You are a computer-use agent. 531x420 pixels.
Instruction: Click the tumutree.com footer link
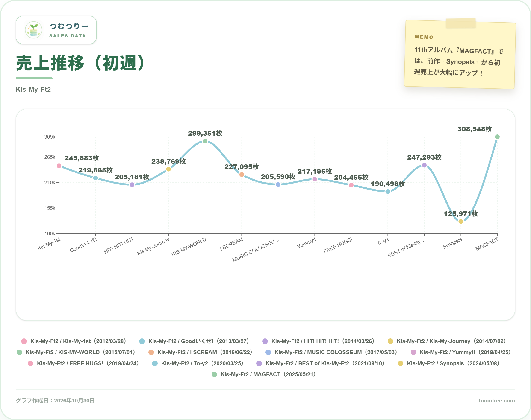497,401
